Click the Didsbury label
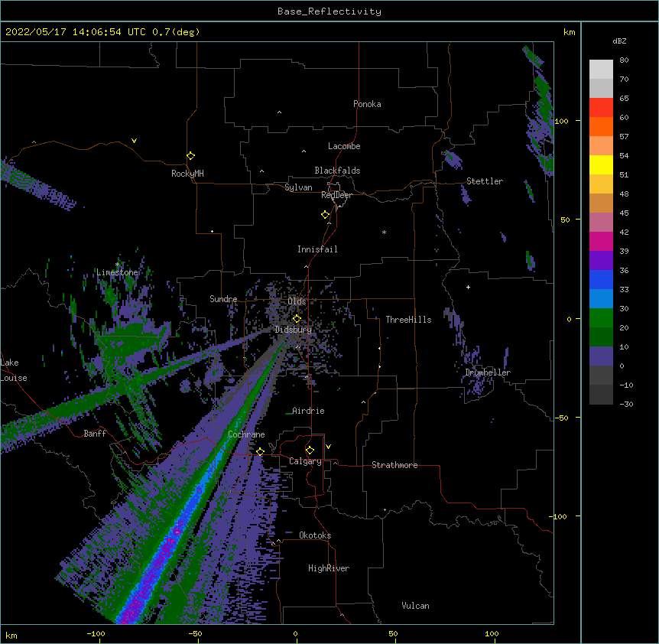Screen dimensions: 659x644 294,330
